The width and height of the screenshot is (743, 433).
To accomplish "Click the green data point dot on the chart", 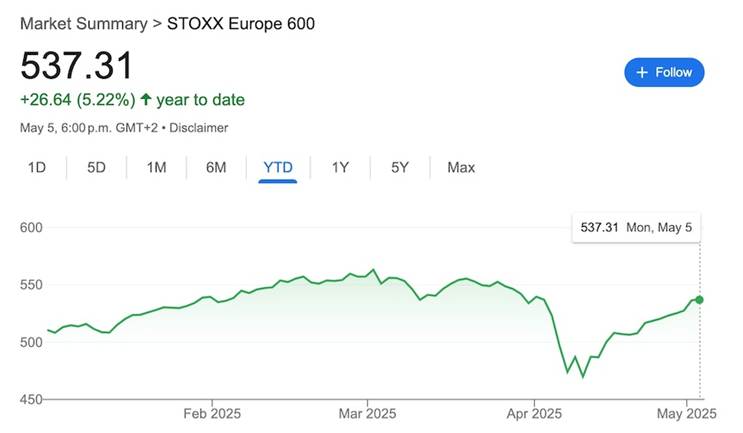I will point(699,300).
